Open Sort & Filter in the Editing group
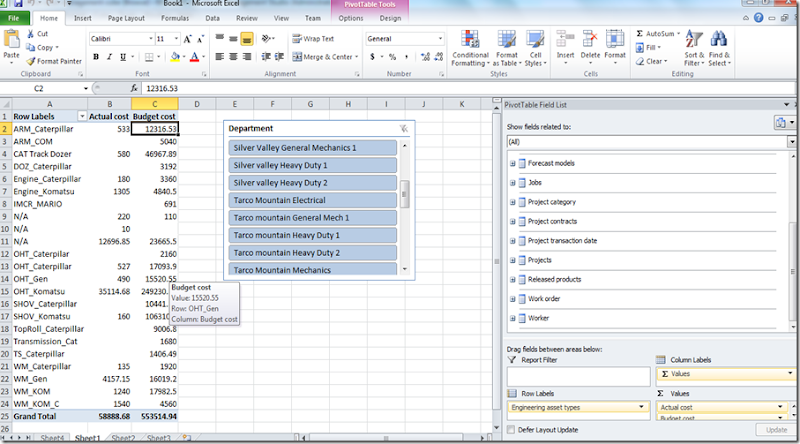This screenshot has width=800, height=444. (x=693, y=50)
